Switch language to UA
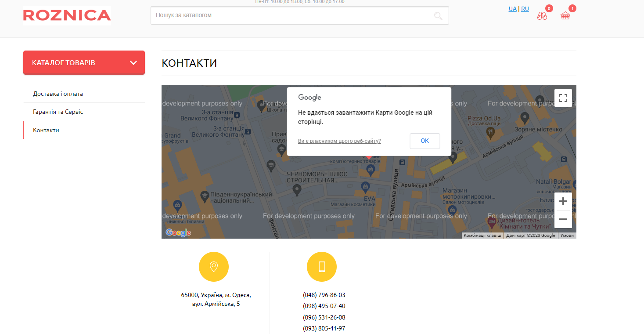Viewport: 644px width, 334px height. point(513,9)
